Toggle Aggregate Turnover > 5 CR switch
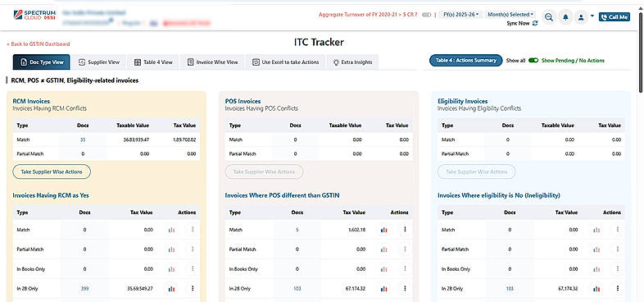The width and height of the screenshot is (644, 302). pos(426,15)
